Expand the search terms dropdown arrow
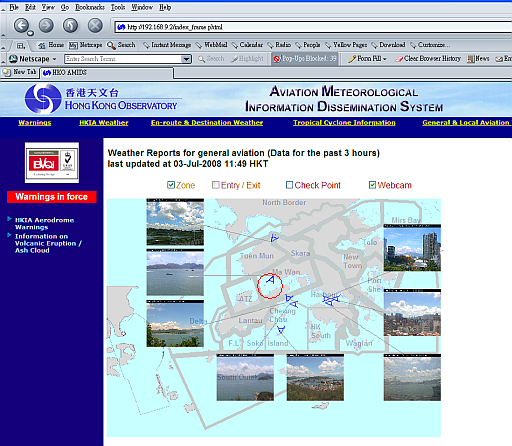Viewport: 512px width, 446px height. [x=186, y=59]
